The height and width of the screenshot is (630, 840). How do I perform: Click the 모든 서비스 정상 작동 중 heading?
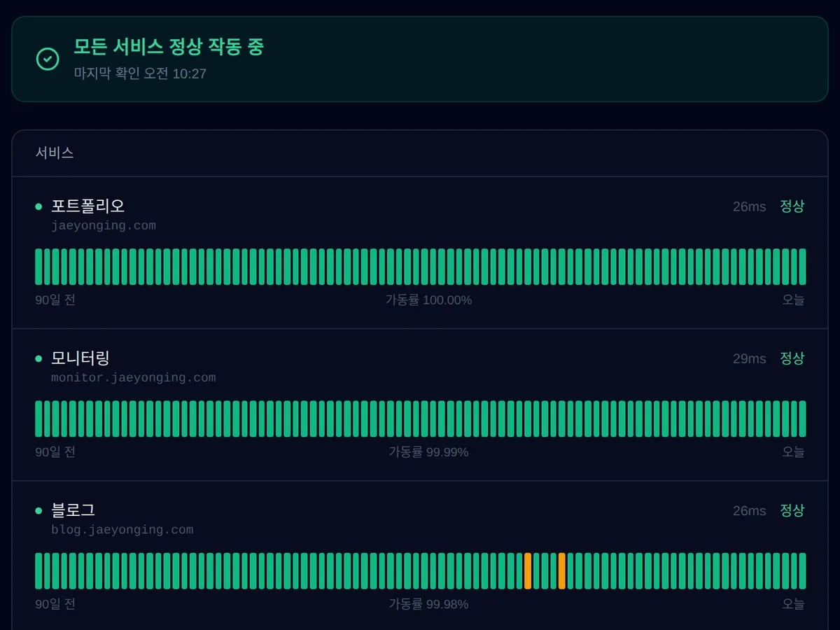click(169, 47)
